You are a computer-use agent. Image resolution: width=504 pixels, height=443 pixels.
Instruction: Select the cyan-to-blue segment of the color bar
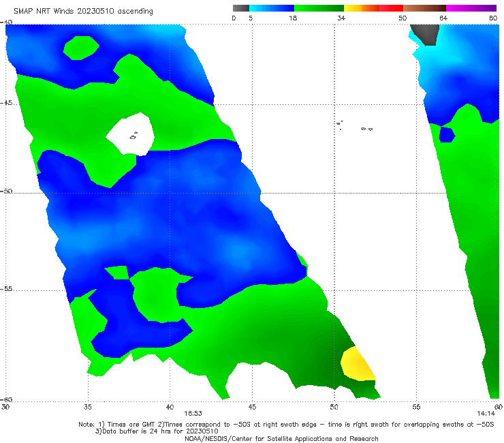pyautogui.click(x=272, y=8)
